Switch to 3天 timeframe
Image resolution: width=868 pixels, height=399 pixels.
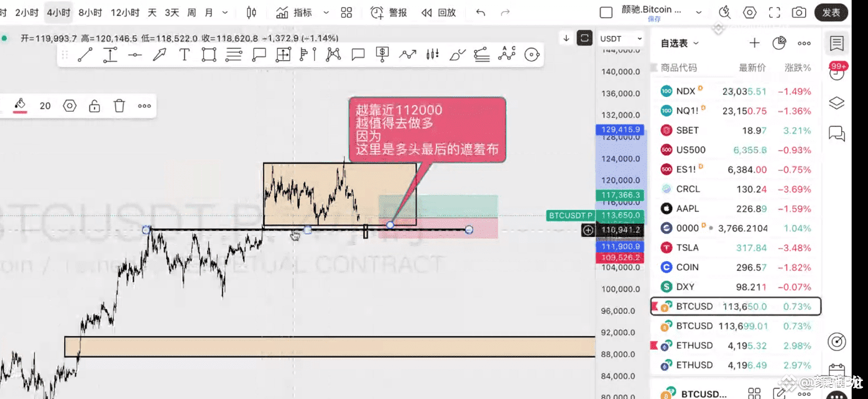pos(172,12)
